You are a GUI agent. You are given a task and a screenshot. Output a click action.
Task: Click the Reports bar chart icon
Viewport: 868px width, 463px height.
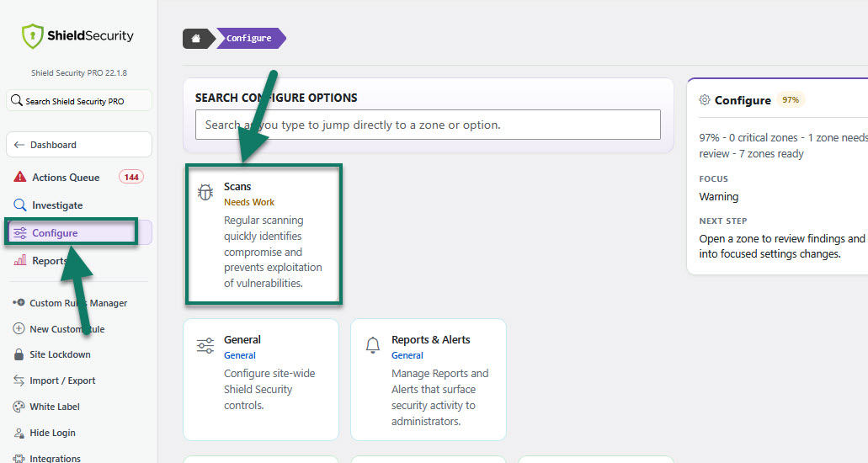[x=20, y=260]
